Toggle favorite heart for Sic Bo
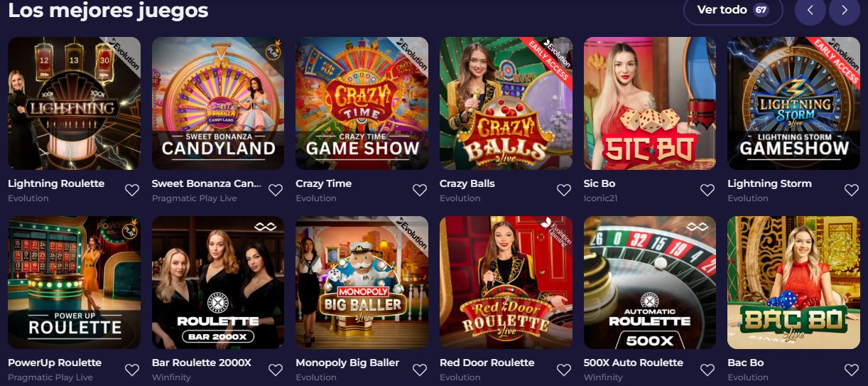 [707, 190]
